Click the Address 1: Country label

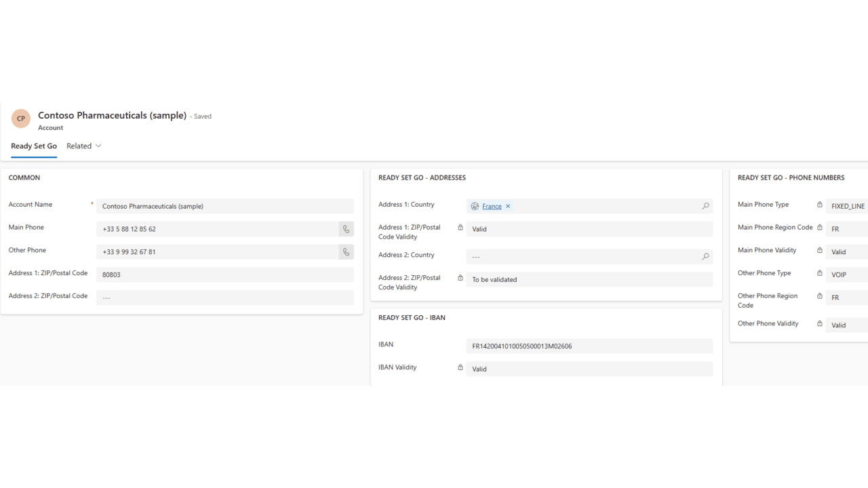coord(406,205)
